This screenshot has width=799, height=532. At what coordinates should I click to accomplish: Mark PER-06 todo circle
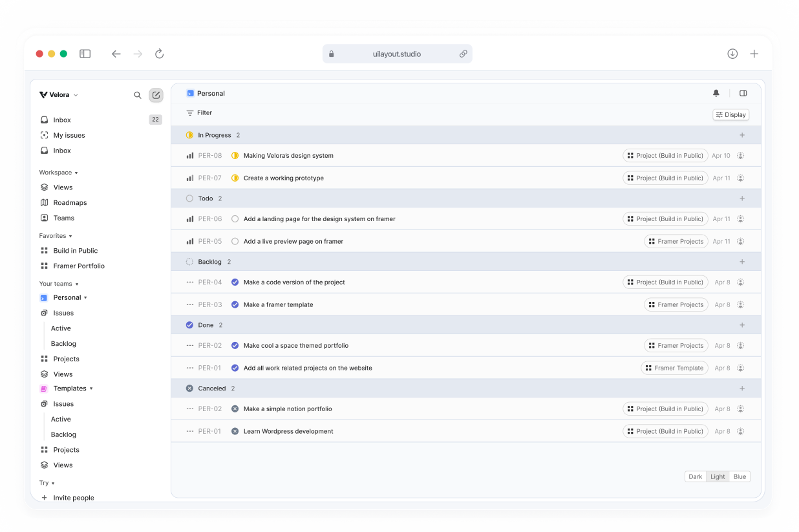(x=235, y=219)
